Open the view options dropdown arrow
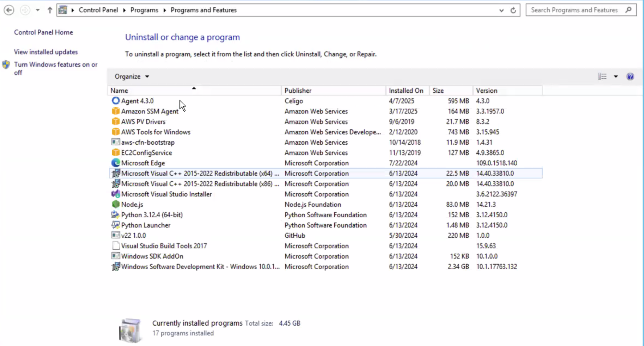The image size is (644, 346). [616, 76]
